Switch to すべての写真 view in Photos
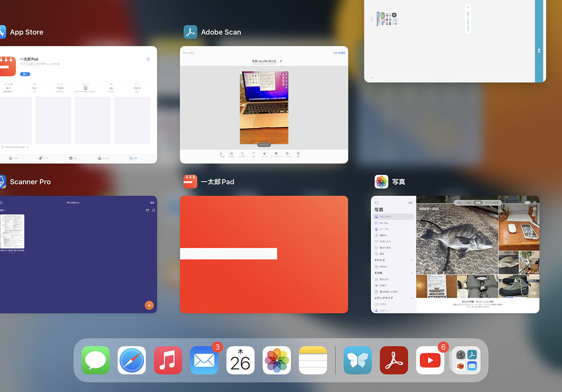 coord(492,203)
